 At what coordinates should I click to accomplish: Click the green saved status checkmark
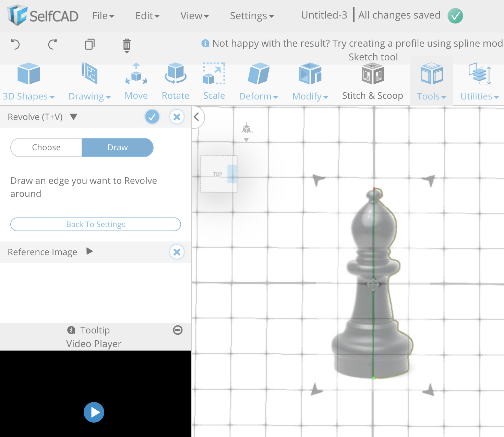pyautogui.click(x=455, y=16)
